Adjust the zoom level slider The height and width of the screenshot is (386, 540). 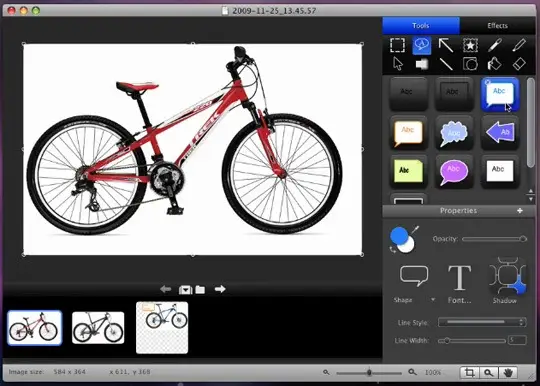coord(369,373)
